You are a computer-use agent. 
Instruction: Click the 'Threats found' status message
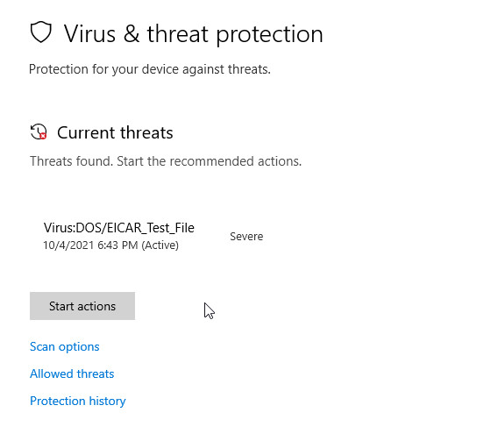(x=71, y=161)
